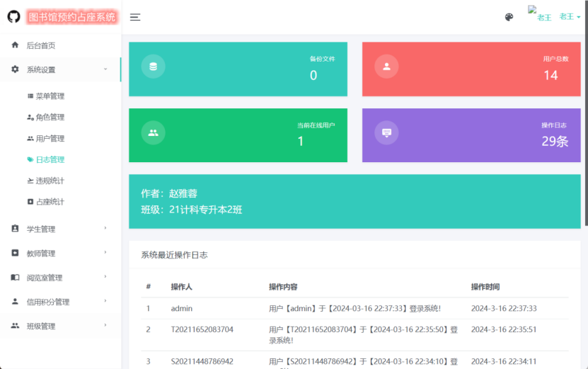Click the 操作时间 column header
The image size is (588, 369).
485,287
